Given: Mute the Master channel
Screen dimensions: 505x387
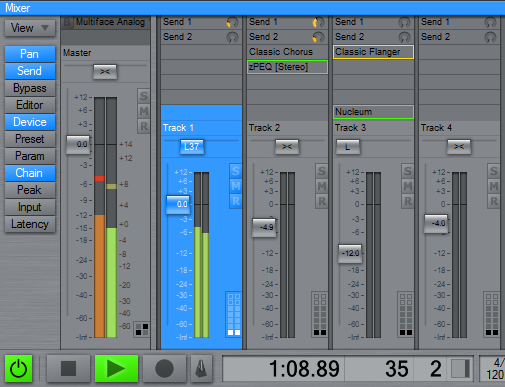Looking at the screenshot, I should (144, 111).
